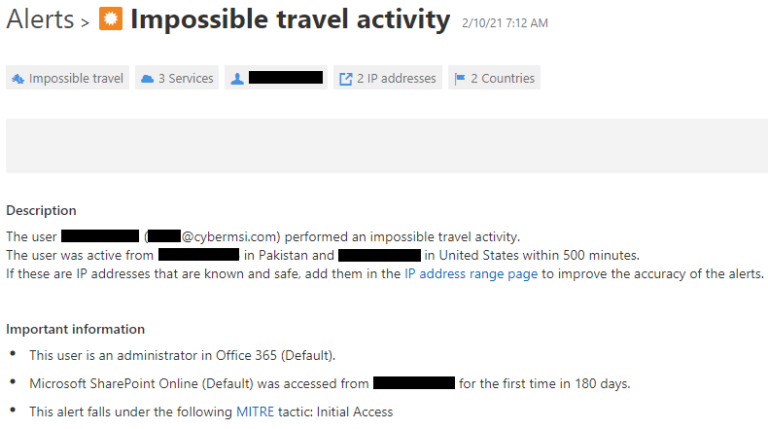Click the "Impossible travel activity" title
This screenshot has width=768, height=429.
290,20
